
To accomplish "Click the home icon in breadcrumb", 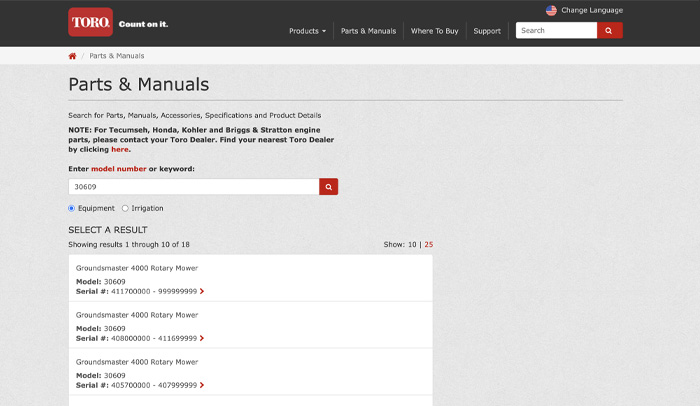I will pos(72,56).
